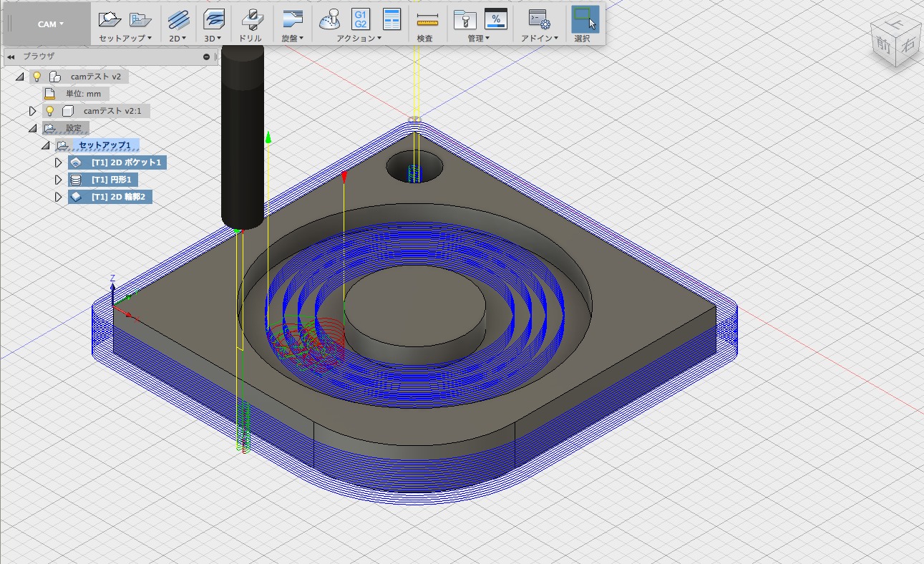Toggle lightbulb visibility of camテスト v2:1

point(50,111)
